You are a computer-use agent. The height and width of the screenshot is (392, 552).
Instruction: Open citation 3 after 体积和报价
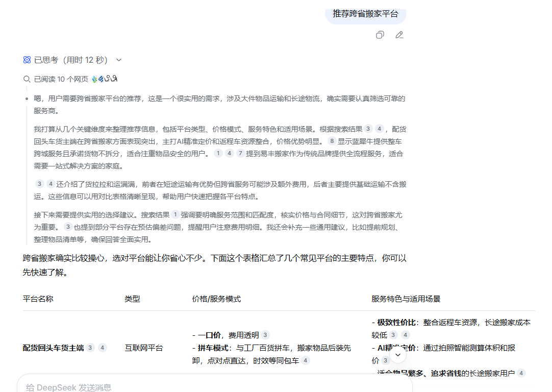pos(385,360)
